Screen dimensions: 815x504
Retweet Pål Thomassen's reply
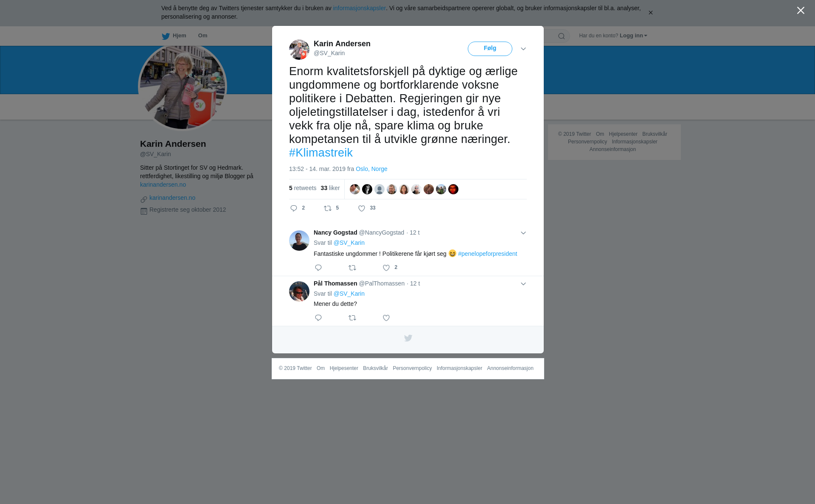pos(352,318)
